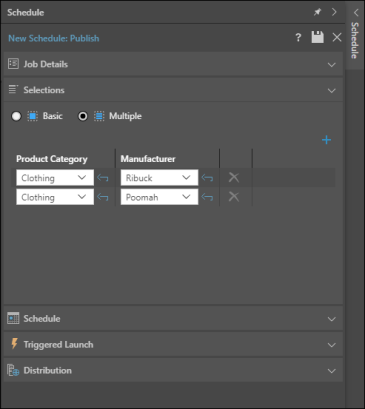Reset Product Category in Poomah row
The height and width of the screenshot is (409, 365).
pyautogui.click(x=103, y=197)
